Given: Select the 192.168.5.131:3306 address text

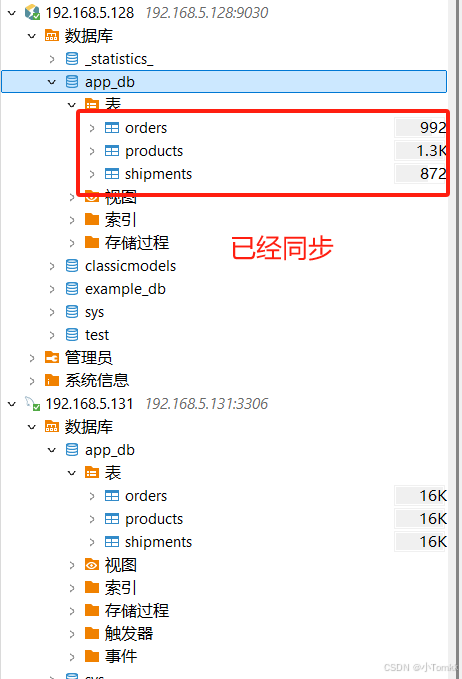Looking at the screenshot, I should 207,404.
